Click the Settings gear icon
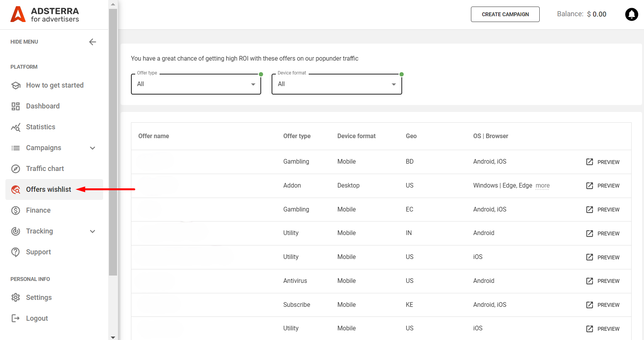The image size is (644, 340). coord(15,298)
